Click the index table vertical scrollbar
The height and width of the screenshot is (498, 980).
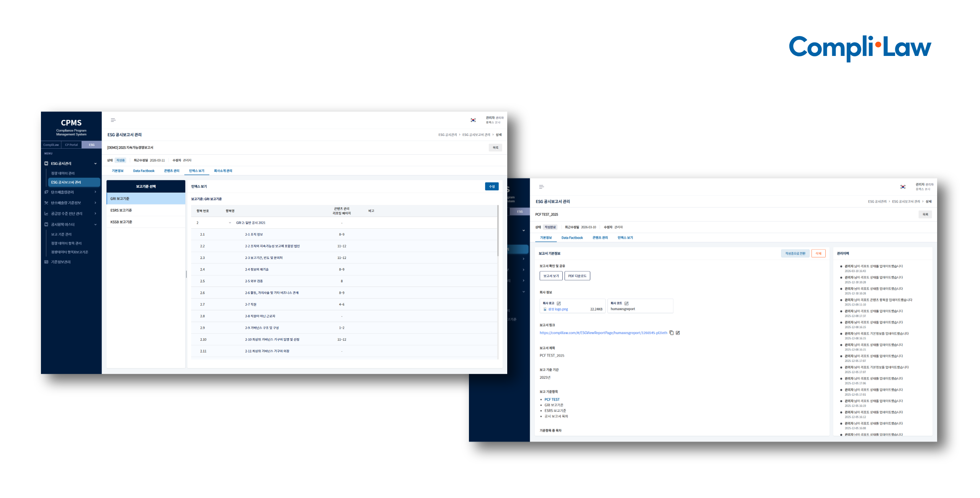pyautogui.click(x=498, y=230)
